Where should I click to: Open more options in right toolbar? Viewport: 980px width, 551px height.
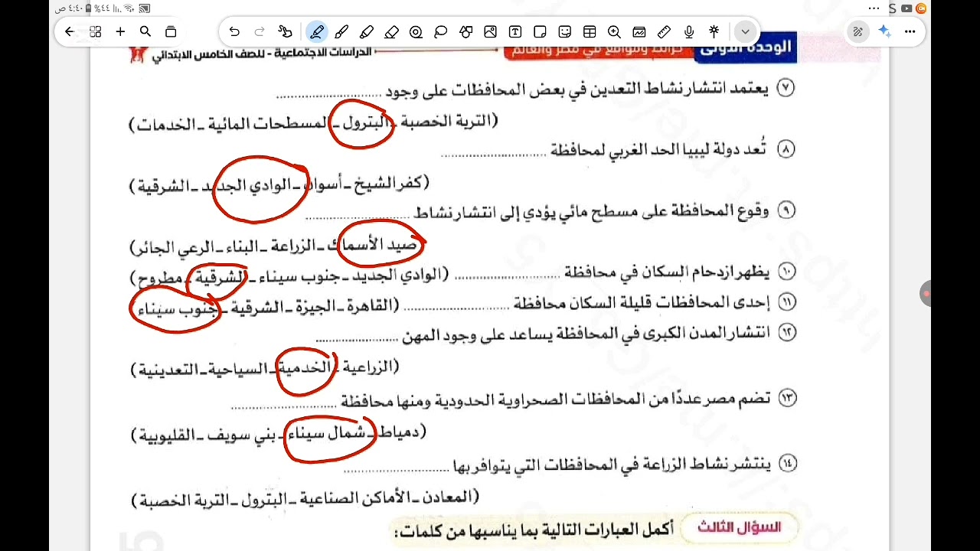(910, 32)
